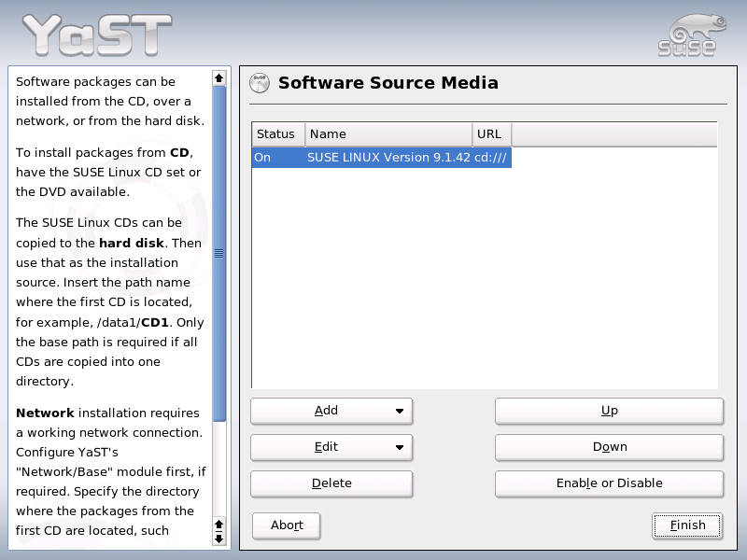
Task: Open the Add dropdown button
Action: coord(331,411)
